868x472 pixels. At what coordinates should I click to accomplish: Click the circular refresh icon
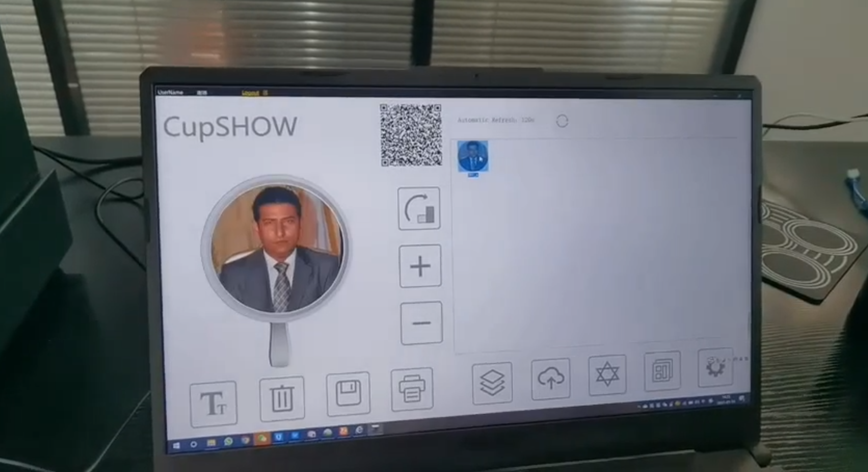(x=562, y=121)
